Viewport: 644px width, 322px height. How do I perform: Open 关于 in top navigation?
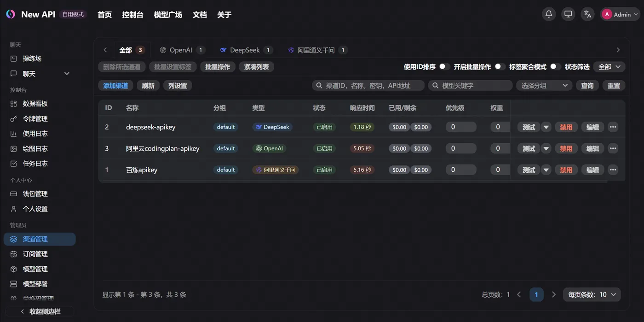click(x=224, y=15)
